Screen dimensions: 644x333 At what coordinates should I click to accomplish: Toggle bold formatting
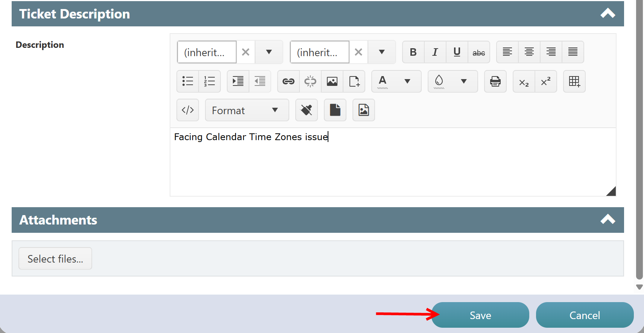click(x=413, y=52)
